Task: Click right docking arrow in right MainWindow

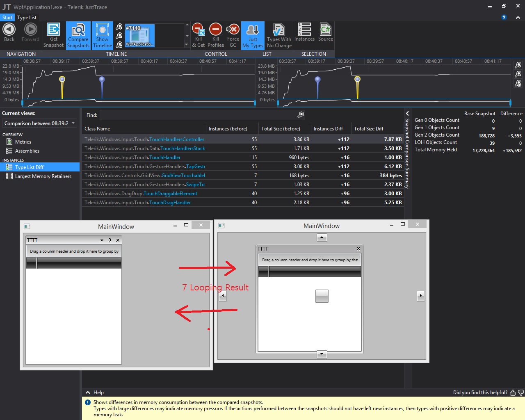Action: pos(420,296)
